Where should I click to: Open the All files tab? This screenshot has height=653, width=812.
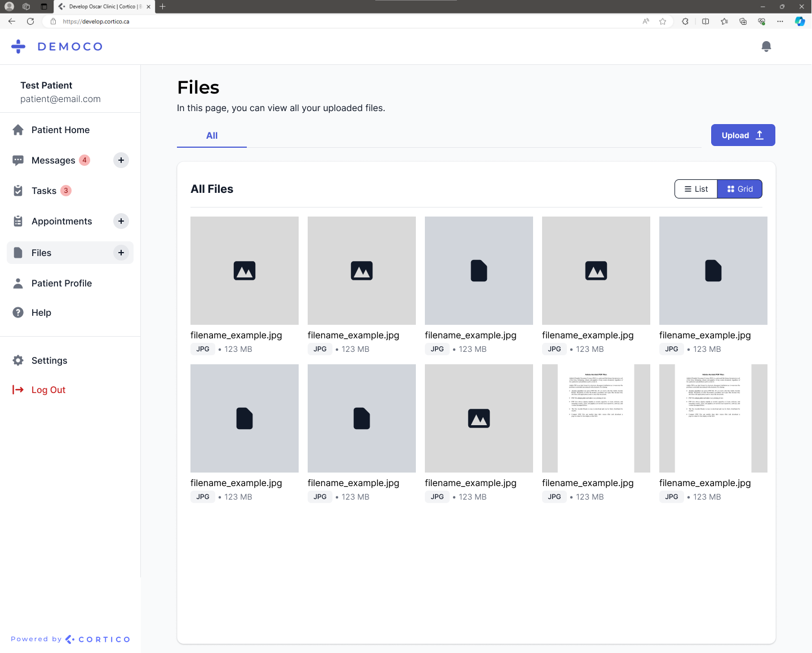(x=212, y=136)
